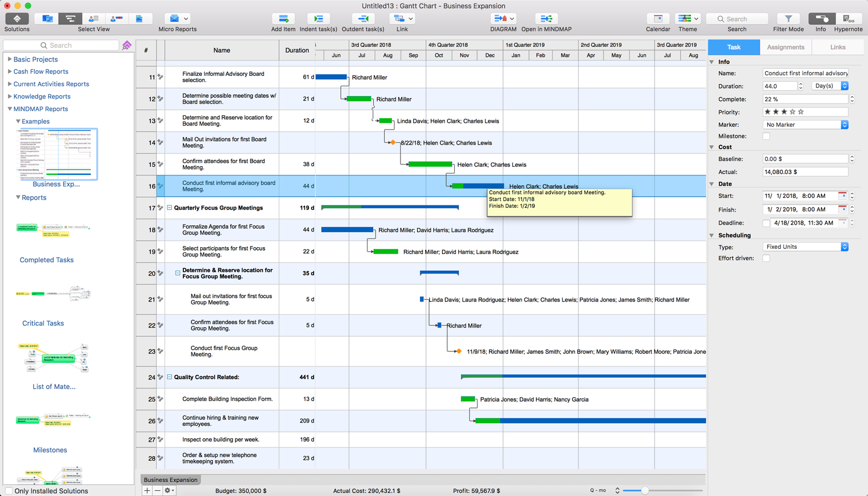Check Only Installed Solutions

pyautogui.click(x=8, y=491)
